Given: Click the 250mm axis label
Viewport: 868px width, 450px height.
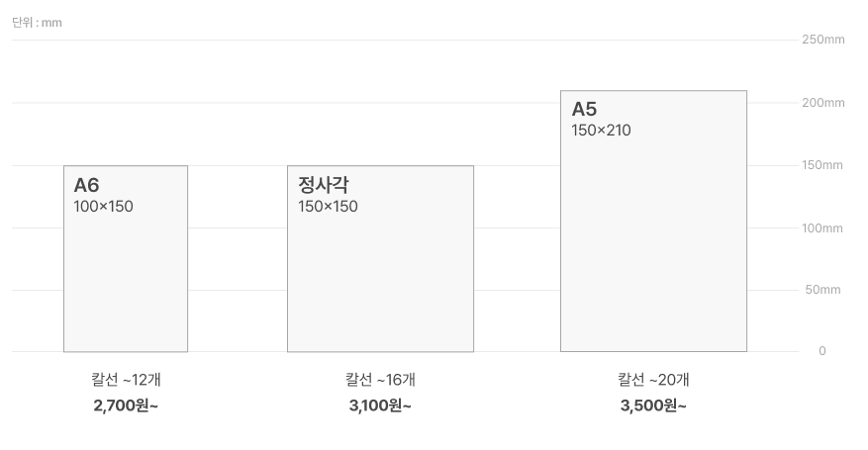Looking at the screenshot, I should tap(823, 40).
